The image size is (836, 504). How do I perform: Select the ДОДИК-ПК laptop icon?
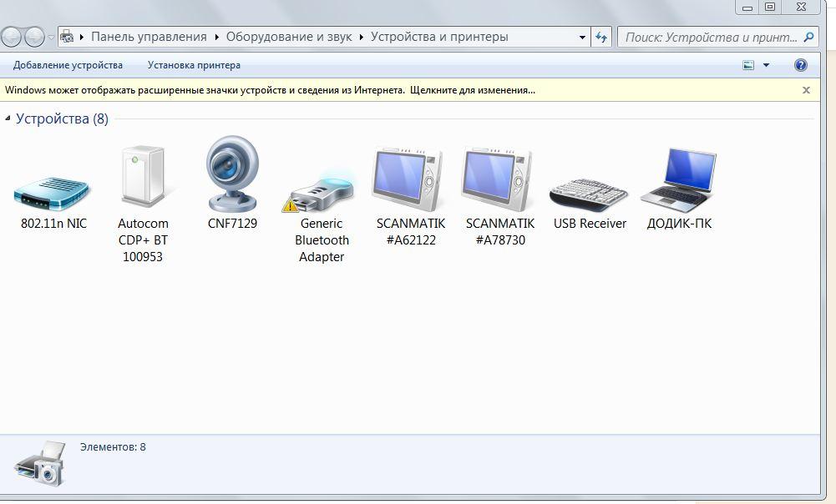point(679,179)
